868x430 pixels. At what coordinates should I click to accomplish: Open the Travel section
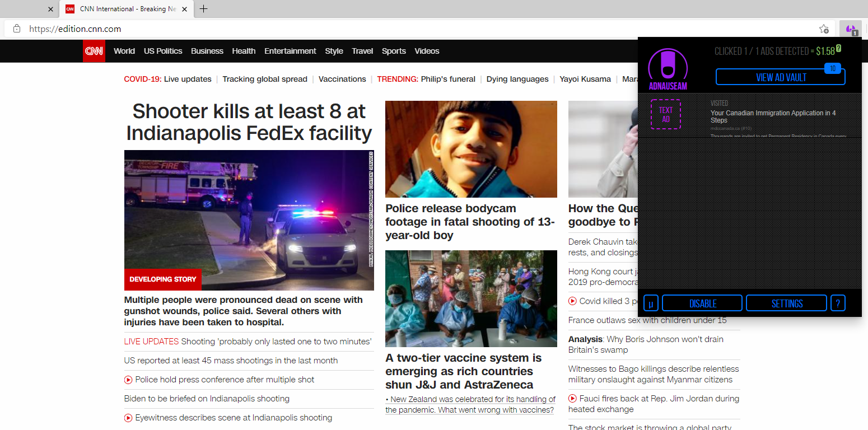click(362, 51)
